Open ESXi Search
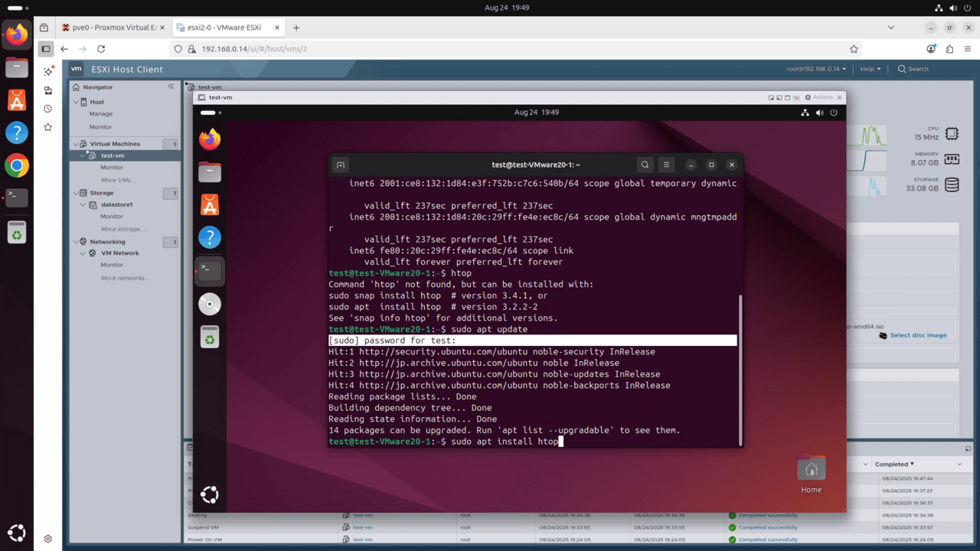Viewport: 980px width, 551px height. pos(913,69)
